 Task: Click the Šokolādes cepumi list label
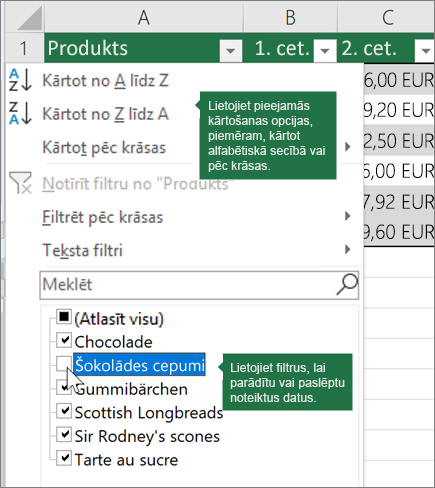(x=139, y=365)
